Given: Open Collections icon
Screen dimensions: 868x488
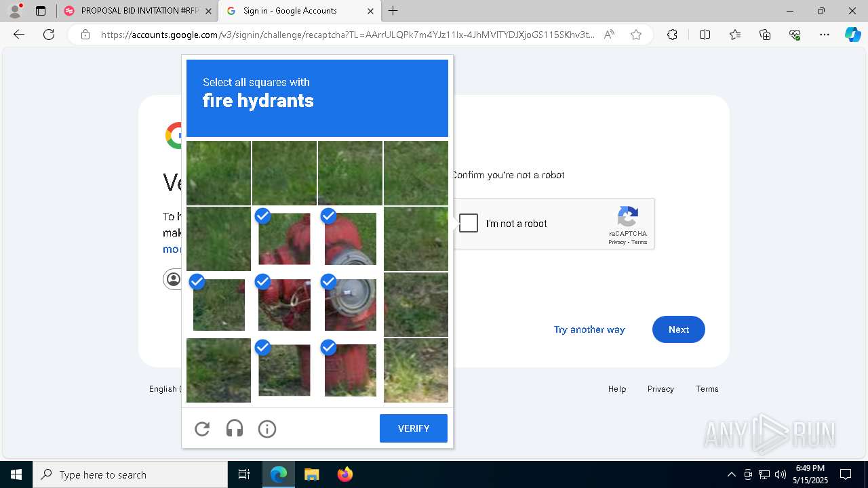Looking at the screenshot, I should (x=765, y=35).
